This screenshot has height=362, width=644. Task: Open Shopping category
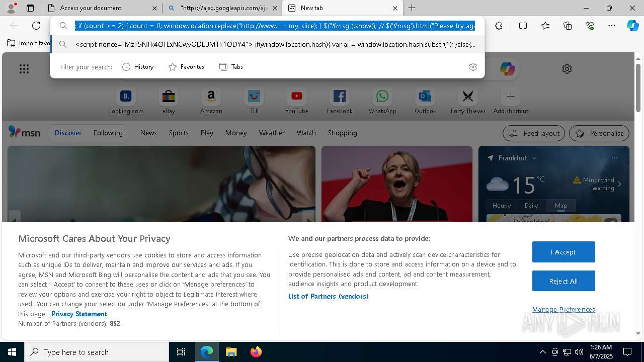(343, 133)
